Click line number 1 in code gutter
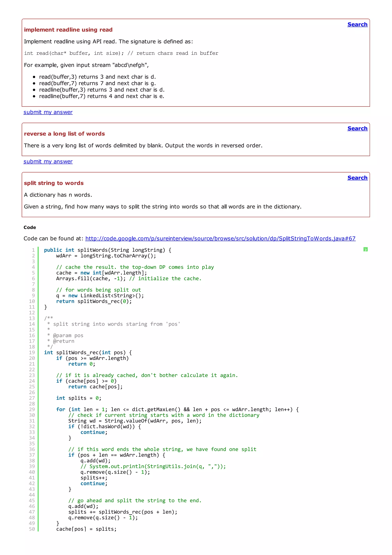 click(33, 250)
